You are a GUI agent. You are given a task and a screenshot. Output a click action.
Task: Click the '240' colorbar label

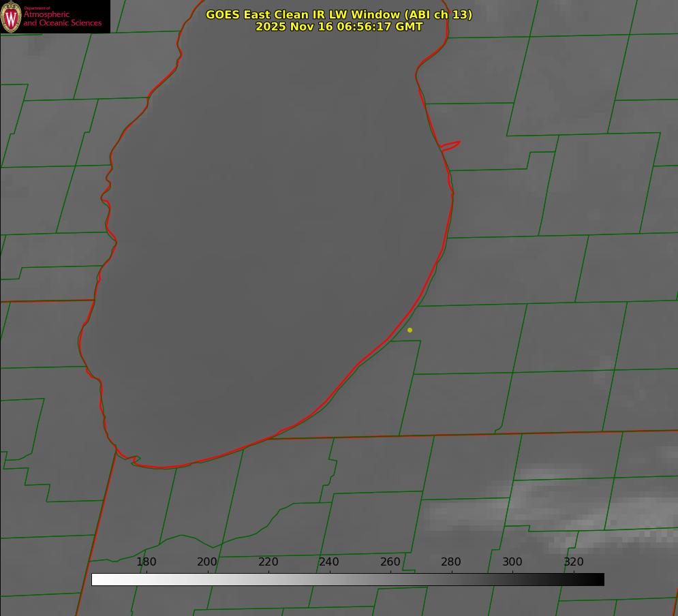point(329,561)
